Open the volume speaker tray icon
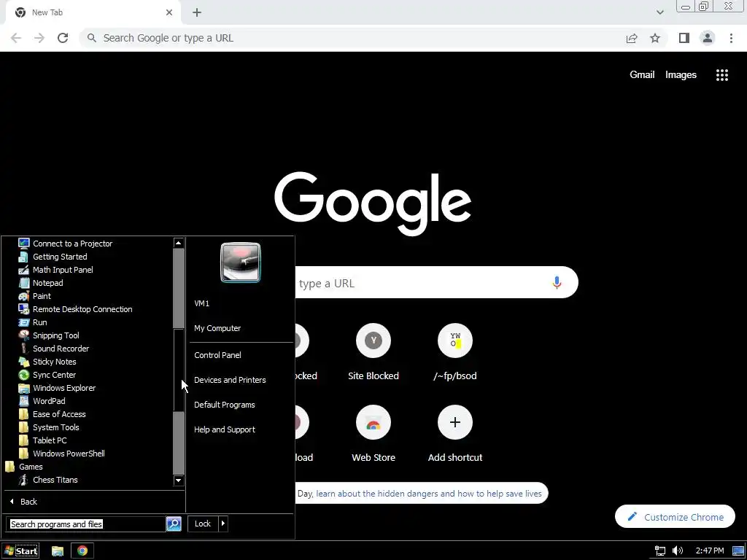Image resolution: width=747 pixels, height=560 pixels. [x=678, y=551]
